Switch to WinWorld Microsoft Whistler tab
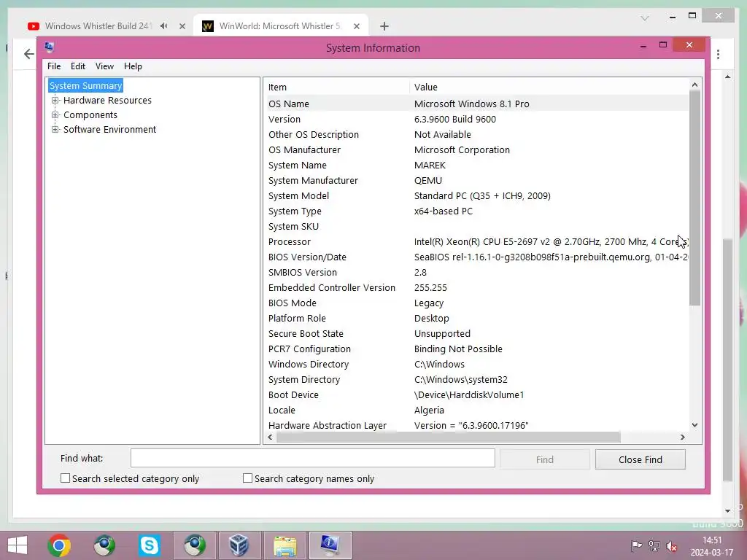Screen dimensions: 747x560 pos(280,26)
